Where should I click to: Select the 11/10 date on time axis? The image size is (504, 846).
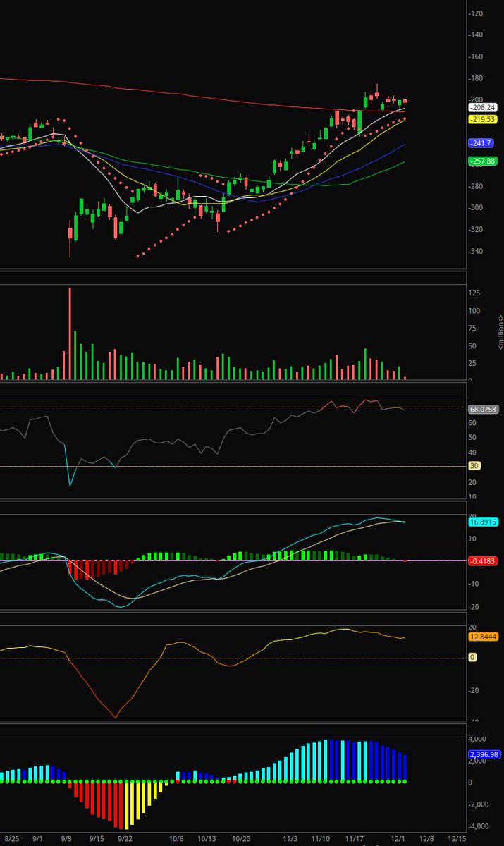point(321,840)
